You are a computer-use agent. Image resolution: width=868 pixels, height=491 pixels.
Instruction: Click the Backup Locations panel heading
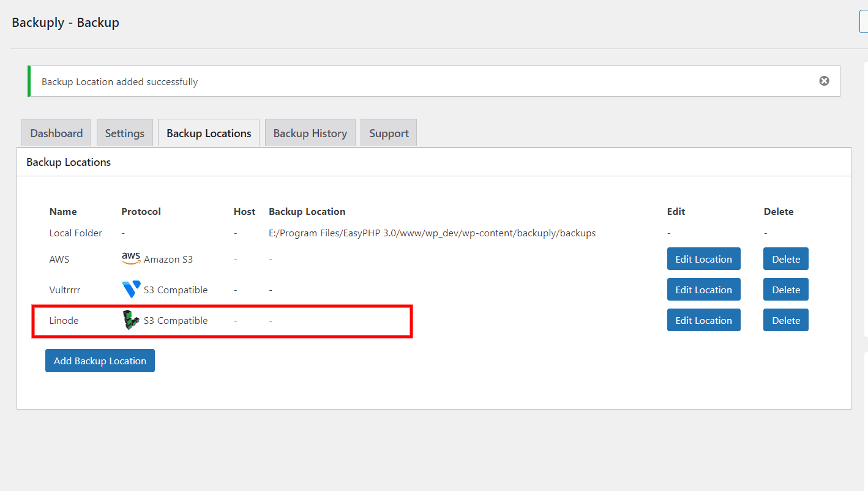click(x=68, y=162)
